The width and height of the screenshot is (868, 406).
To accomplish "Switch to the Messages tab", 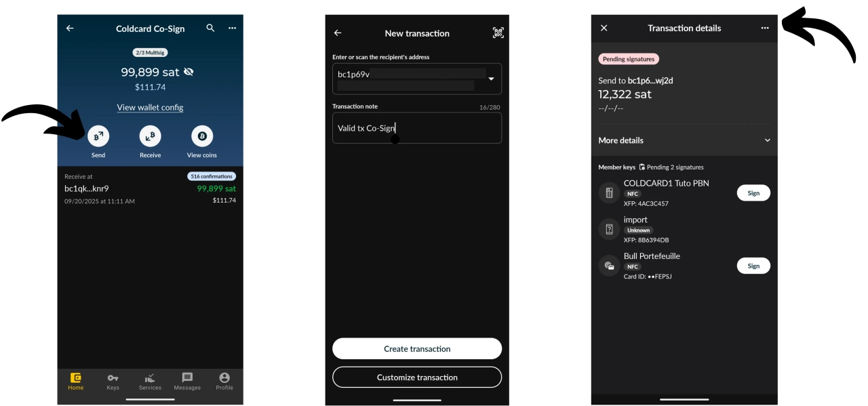I will coord(187,382).
